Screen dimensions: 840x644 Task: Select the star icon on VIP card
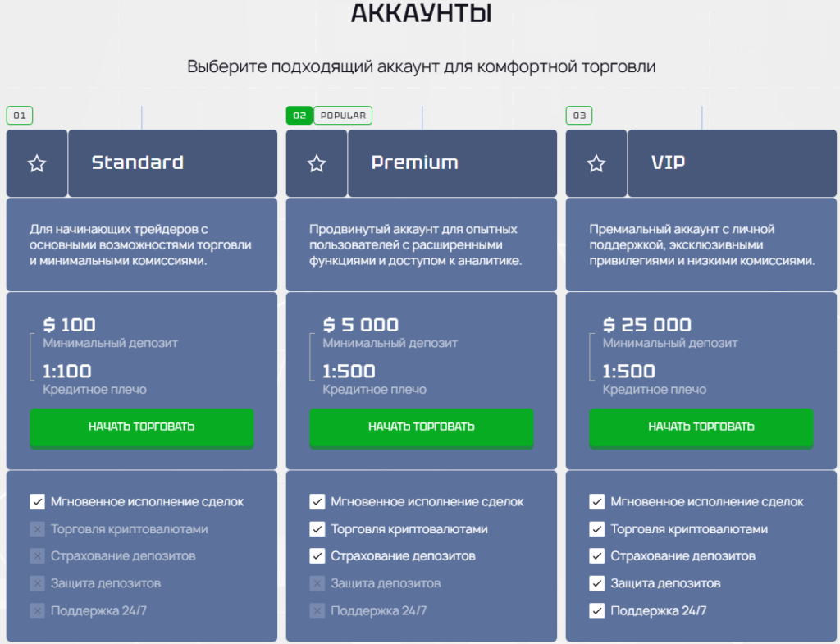[x=596, y=162]
